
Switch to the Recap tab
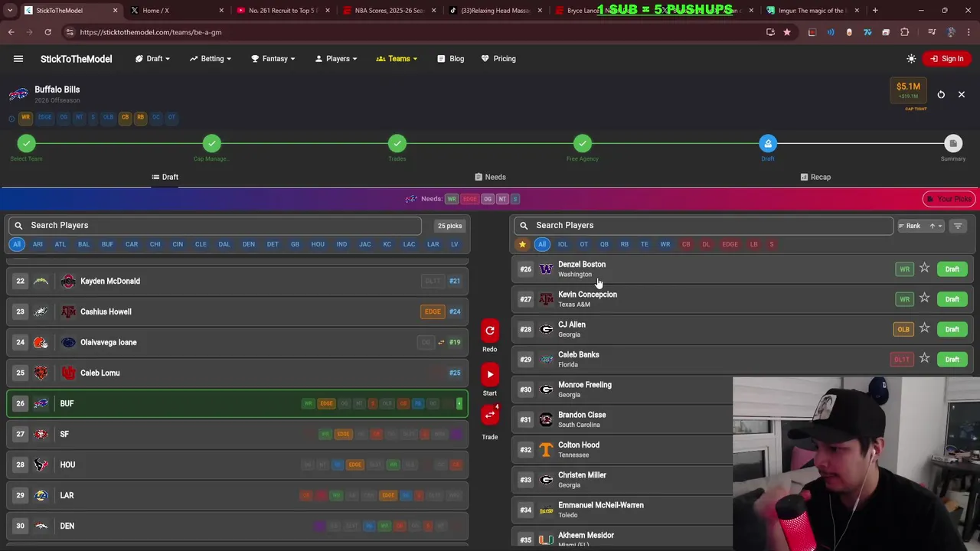(815, 177)
